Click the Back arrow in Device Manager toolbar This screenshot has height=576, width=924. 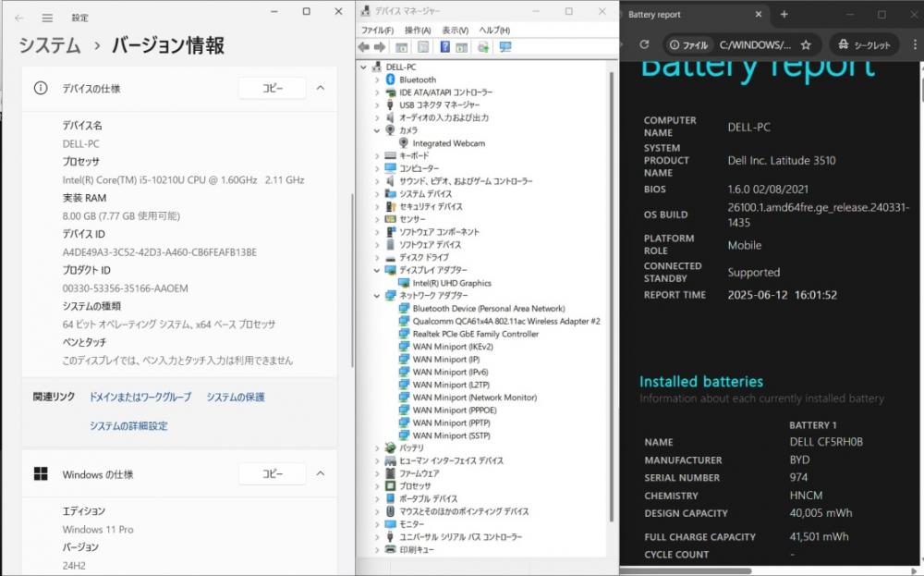tap(363, 47)
